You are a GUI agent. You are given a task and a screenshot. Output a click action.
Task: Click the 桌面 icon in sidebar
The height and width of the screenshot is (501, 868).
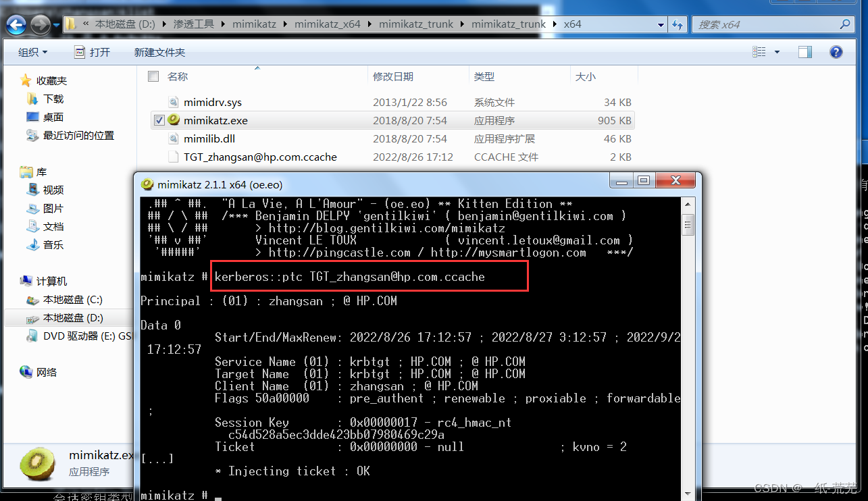pyautogui.click(x=32, y=117)
